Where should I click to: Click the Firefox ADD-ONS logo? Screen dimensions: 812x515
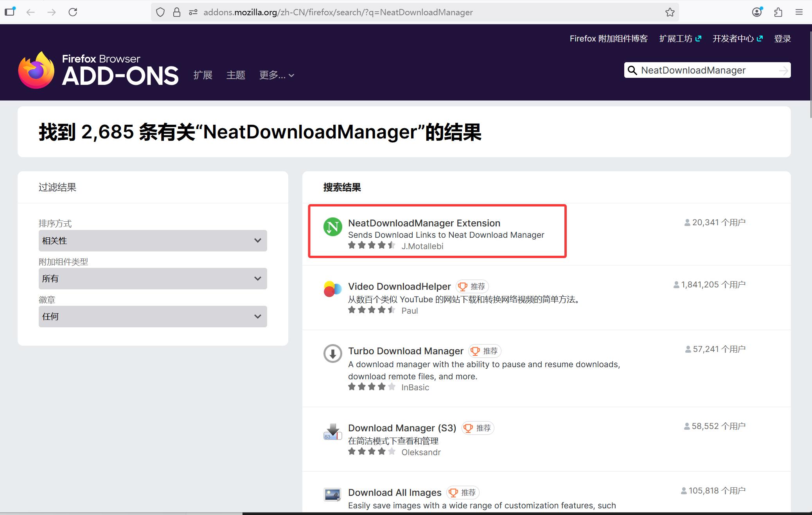click(98, 70)
